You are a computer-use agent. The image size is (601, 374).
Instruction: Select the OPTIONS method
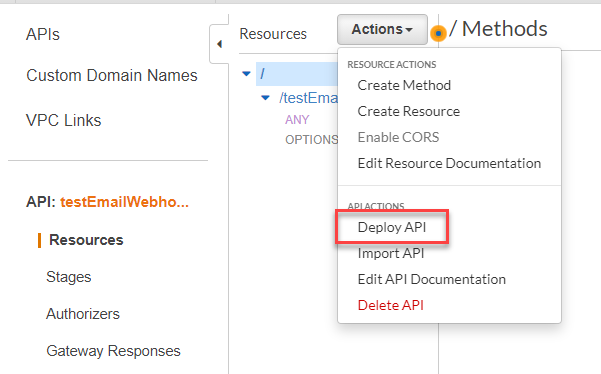click(312, 140)
